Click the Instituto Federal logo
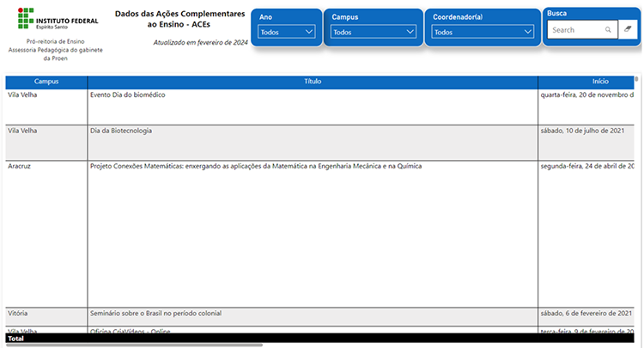 pos(58,19)
